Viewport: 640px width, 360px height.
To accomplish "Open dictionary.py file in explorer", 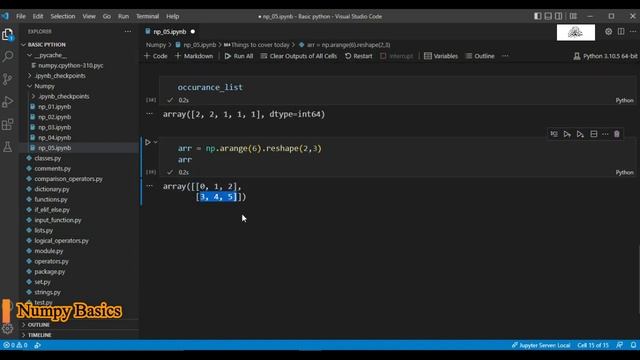I will (52, 189).
